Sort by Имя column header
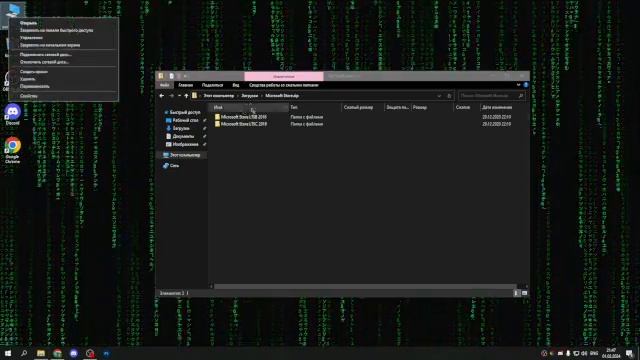 249,107
